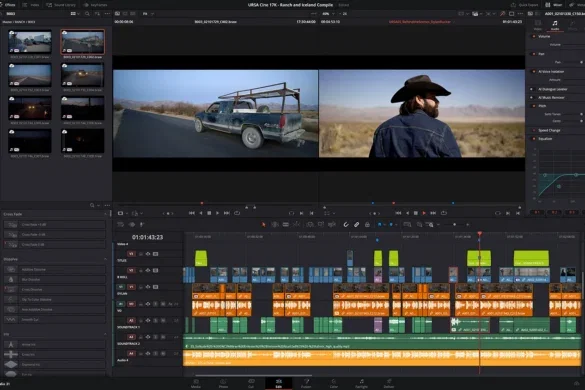Collapse the Iris effects group

click(x=105, y=334)
